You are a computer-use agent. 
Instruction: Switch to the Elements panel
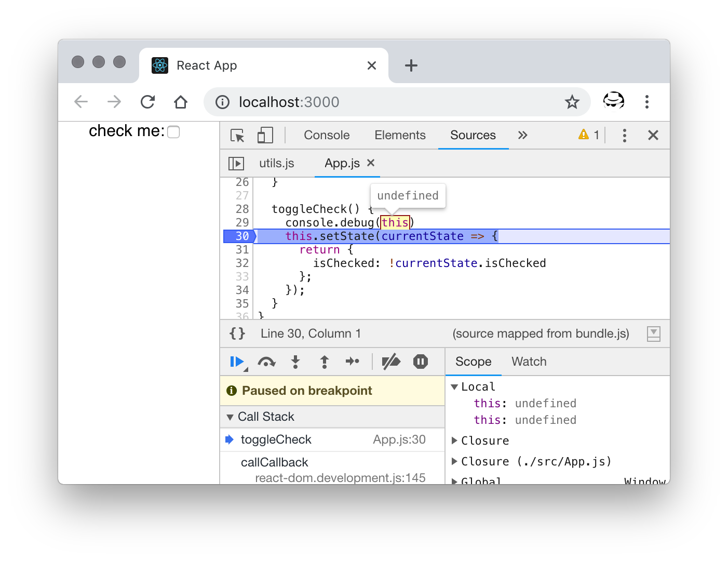tap(400, 135)
